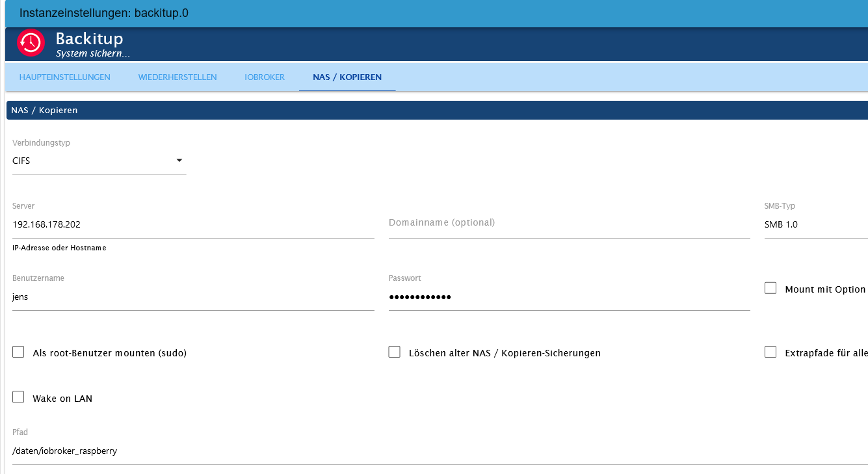This screenshot has height=474, width=868.
Task: Click the red Backitup clock logo icon
Action: (31, 43)
